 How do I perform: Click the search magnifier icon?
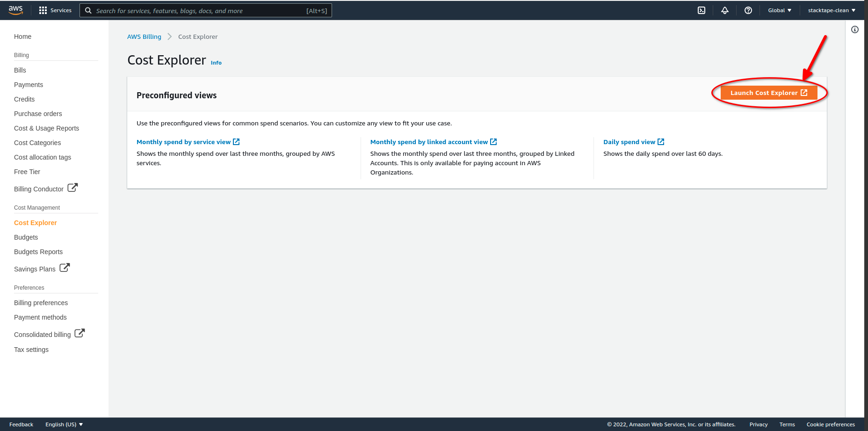click(88, 10)
